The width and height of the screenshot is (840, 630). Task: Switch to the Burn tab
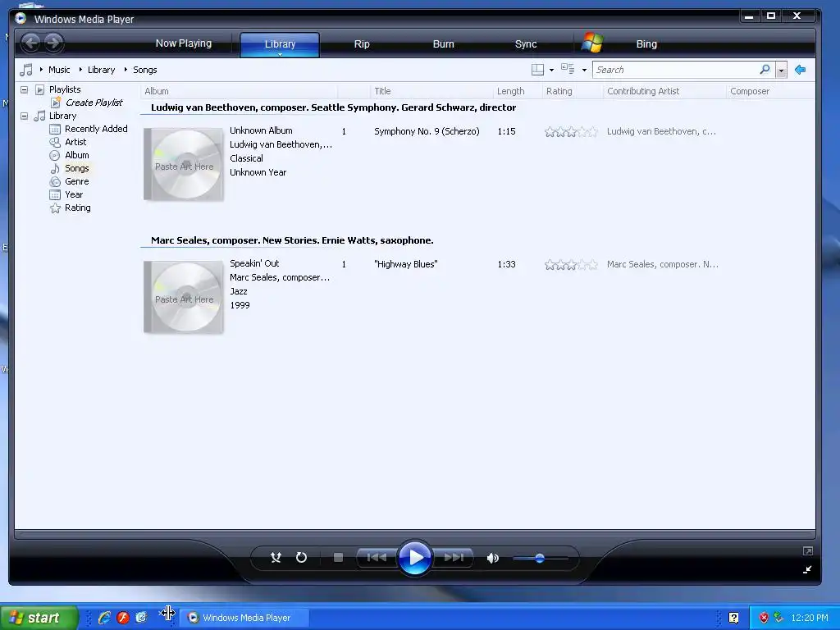(443, 44)
